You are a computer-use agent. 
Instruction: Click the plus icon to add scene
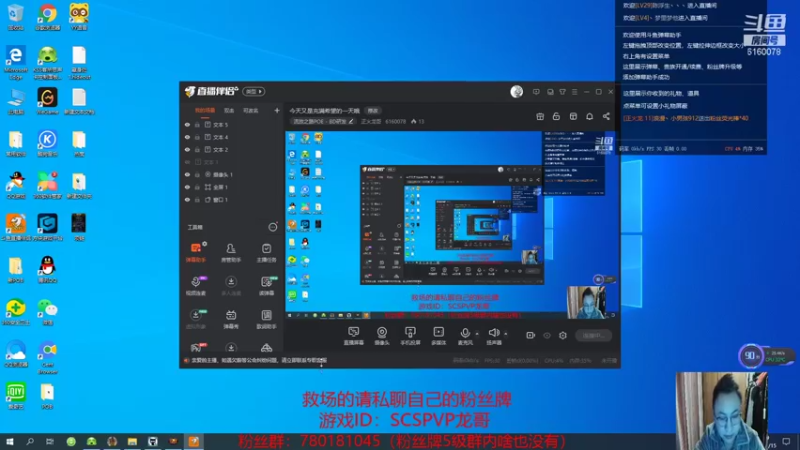pyautogui.click(x=277, y=110)
